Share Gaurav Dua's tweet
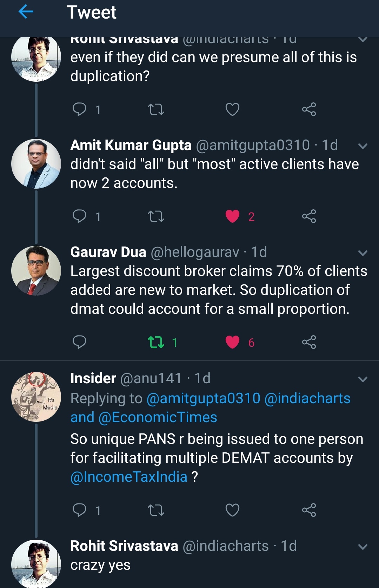 pyautogui.click(x=309, y=342)
